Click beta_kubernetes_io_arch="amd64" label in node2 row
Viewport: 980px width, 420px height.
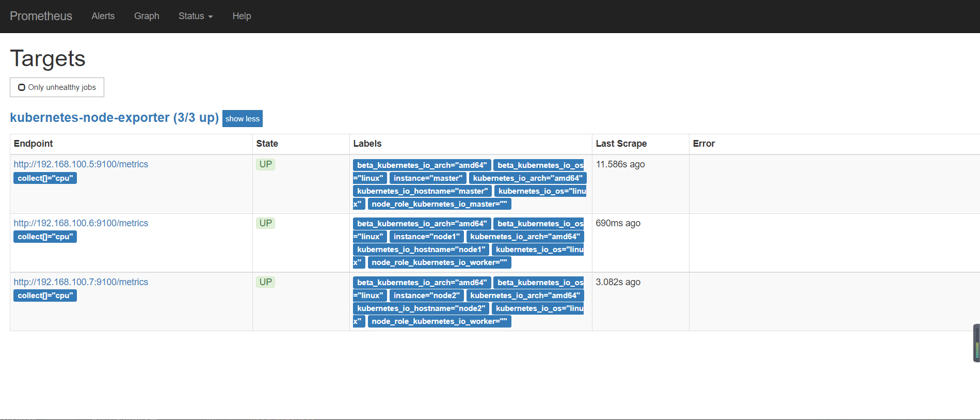click(422, 283)
